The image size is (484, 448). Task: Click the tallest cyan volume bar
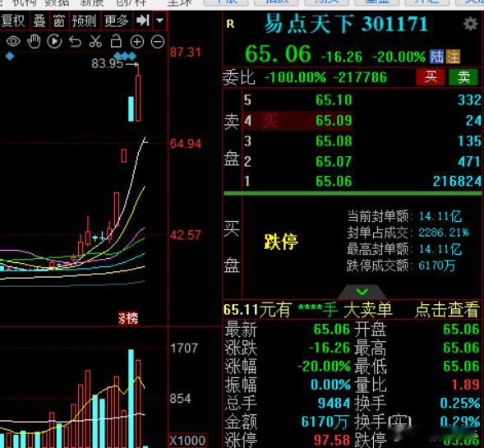click(131, 398)
